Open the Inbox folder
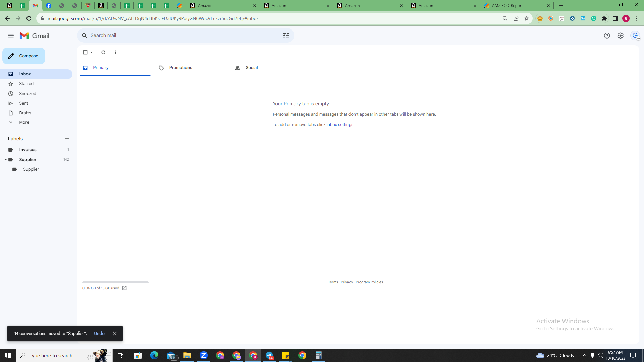644x362 pixels. [36, 74]
